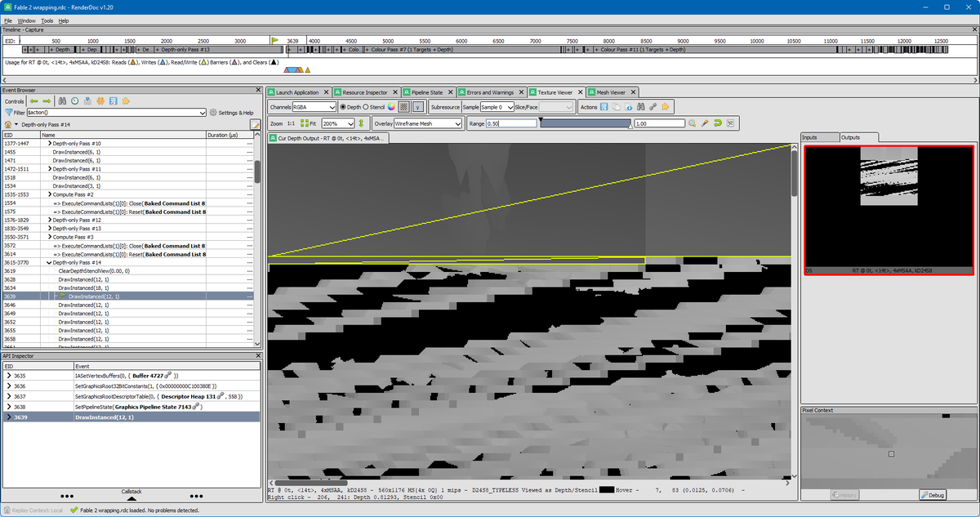Click the timeline current event flag marker

tap(275, 39)
